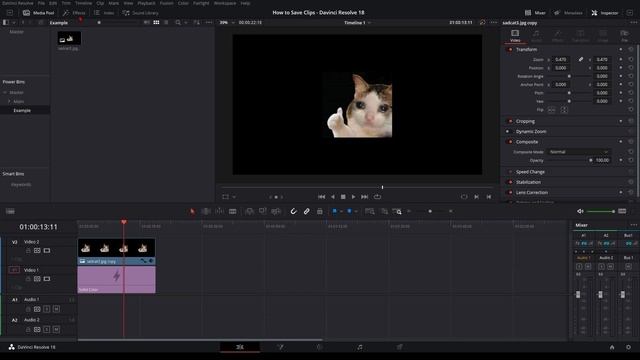Toggle the Stabilization enable switch
This screenshot has width=640, height=360.
click(510, 182)
